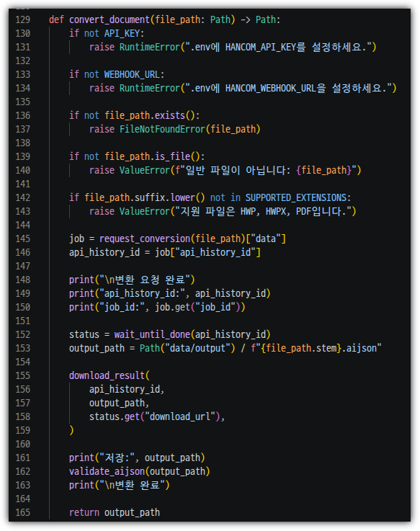This screenshot has width=420, height=531.
Task: Click SUPPORTED_EXTENSIONS on line 142
Action: tap(296, 197)
